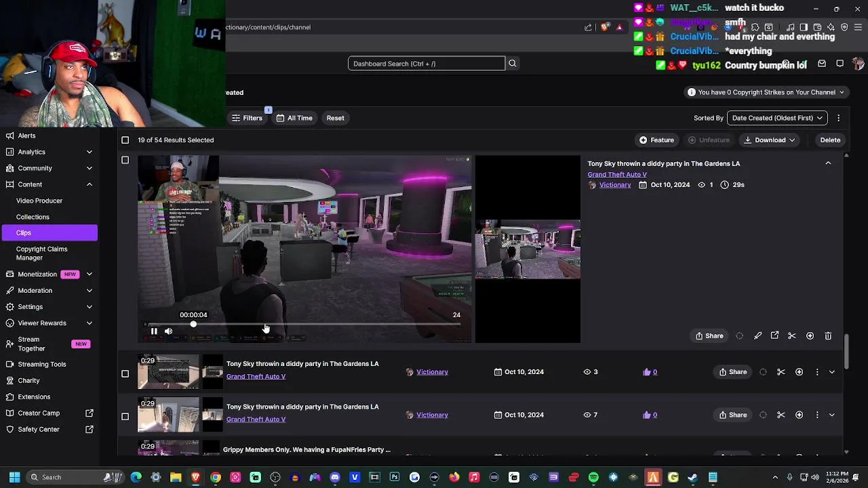
Task: Open the Download dropdown
Action: (x=770, y=140)
